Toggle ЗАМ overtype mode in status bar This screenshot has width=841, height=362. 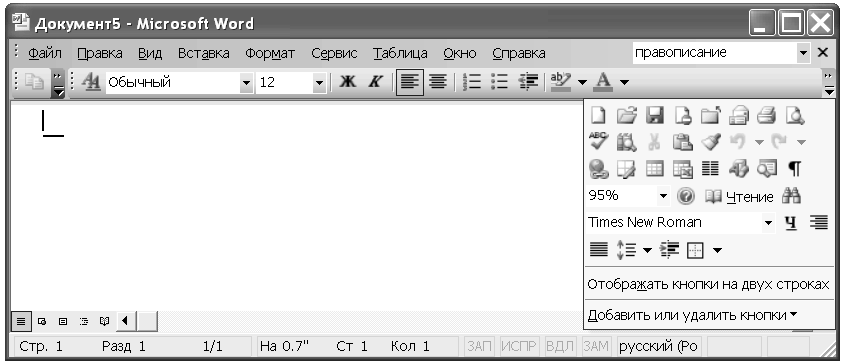pos(596,346)
